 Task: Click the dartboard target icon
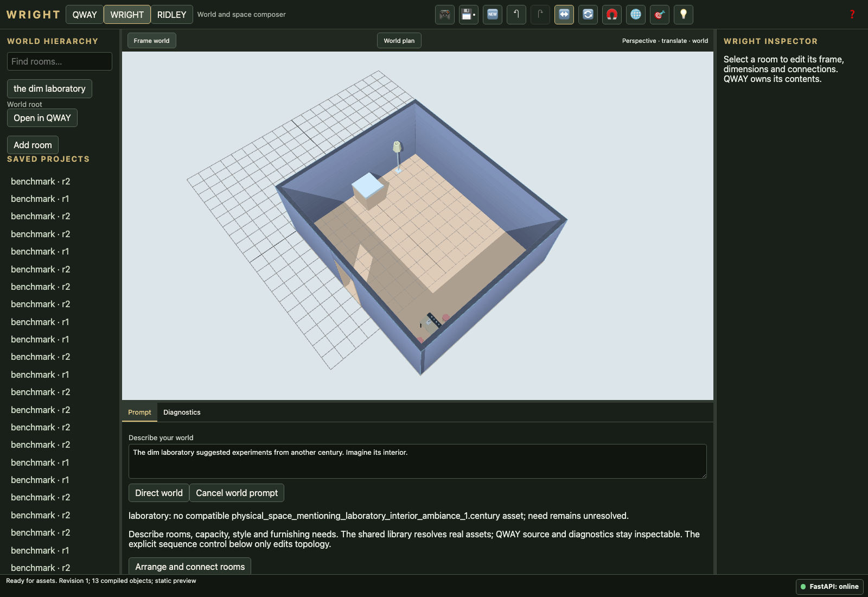coord(660,15)
